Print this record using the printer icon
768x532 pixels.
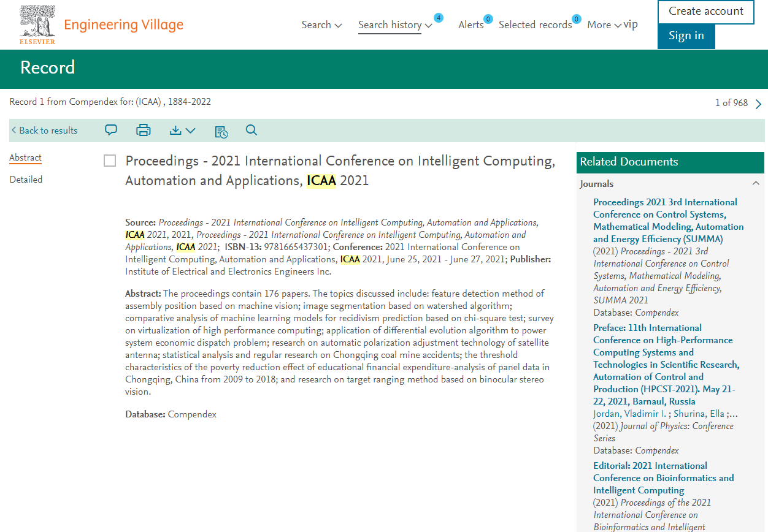(143, 130)
